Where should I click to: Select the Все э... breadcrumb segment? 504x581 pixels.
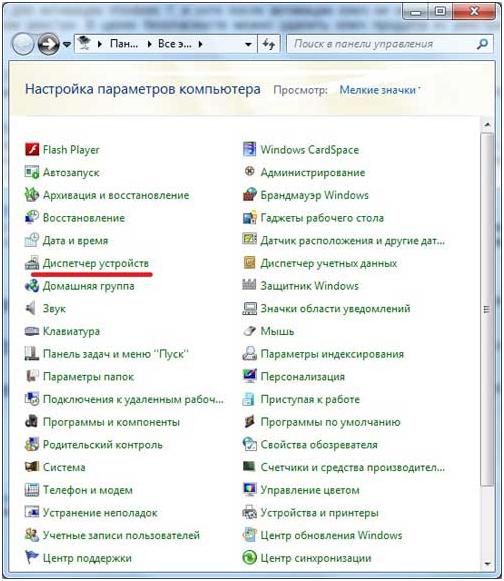coord(175,44)
